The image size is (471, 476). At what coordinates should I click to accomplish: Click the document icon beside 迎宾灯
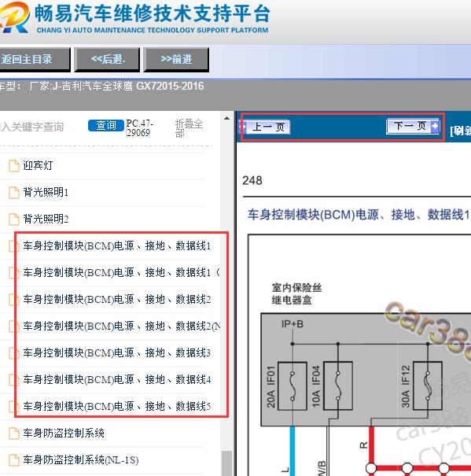tap(14, 166)
